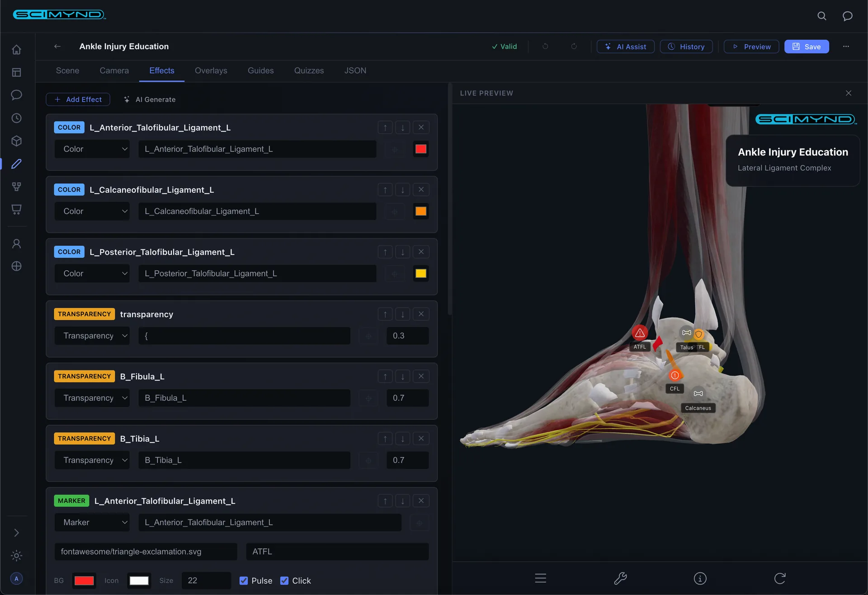Disable the Pulse checkbox
Viewport: 868px width, 595px height.
(x=244, y=581)
